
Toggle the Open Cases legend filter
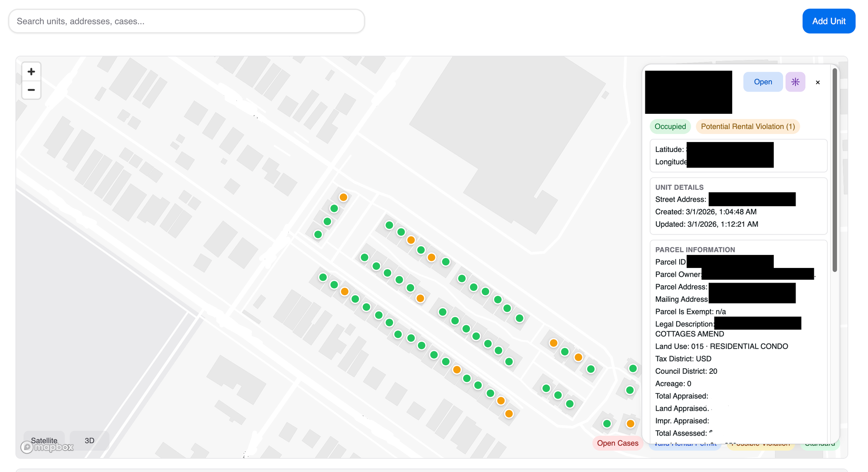point(617,443)
